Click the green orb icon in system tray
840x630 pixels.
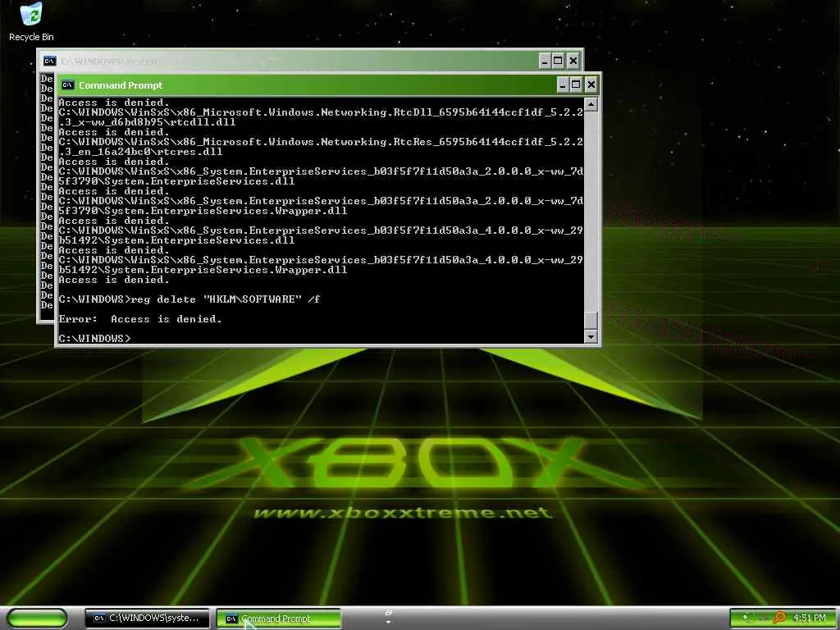point(745,618)
